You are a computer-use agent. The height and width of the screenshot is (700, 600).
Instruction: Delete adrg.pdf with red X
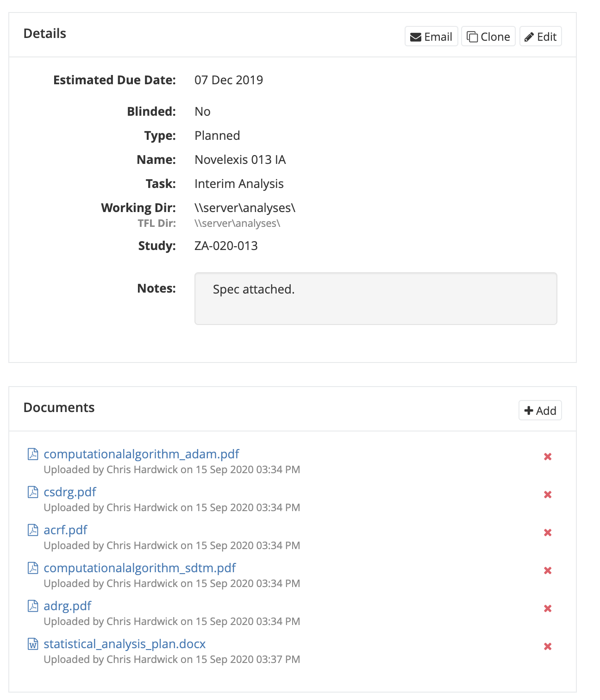pos(548,609)
